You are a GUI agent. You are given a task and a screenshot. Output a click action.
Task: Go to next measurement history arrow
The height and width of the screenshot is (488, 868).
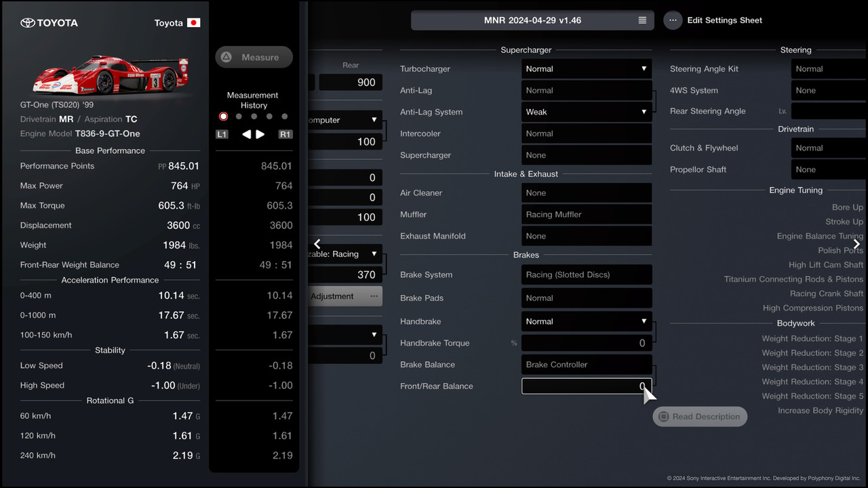[260, 134]
